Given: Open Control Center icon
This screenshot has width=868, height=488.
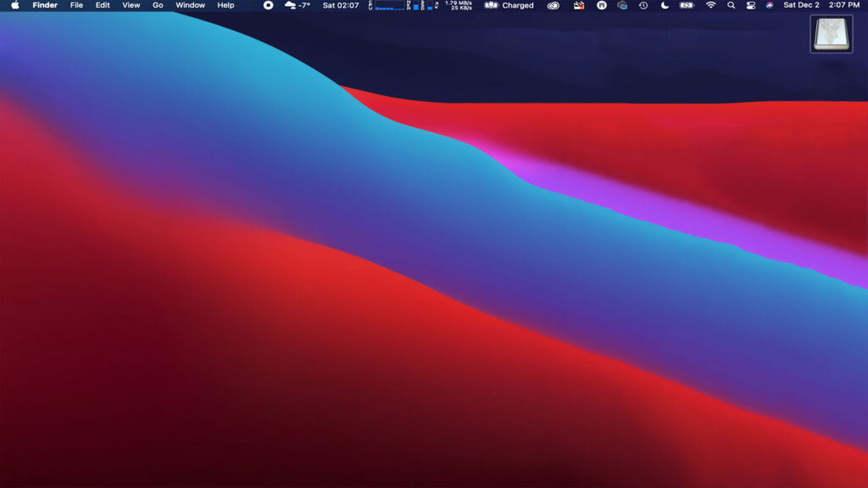Looking at the screenshot, I should coord(751,5).
